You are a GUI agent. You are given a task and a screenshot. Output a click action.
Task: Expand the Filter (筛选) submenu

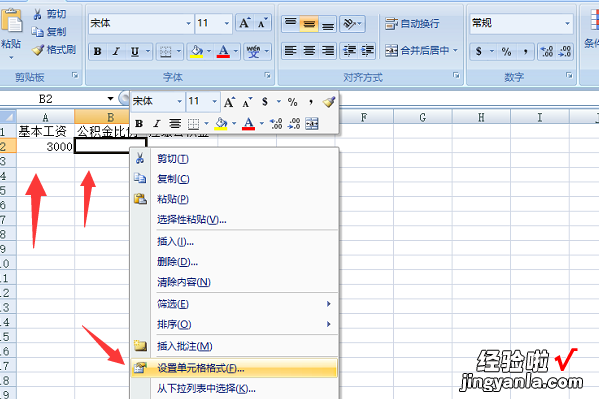pyautogui.click(x=234, y=304)
